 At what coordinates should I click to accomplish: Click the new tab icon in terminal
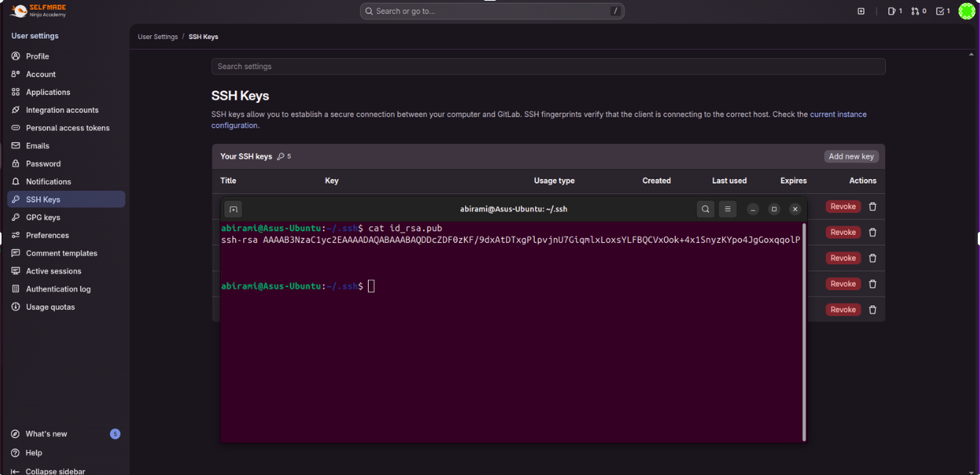[x=233, y=209]
